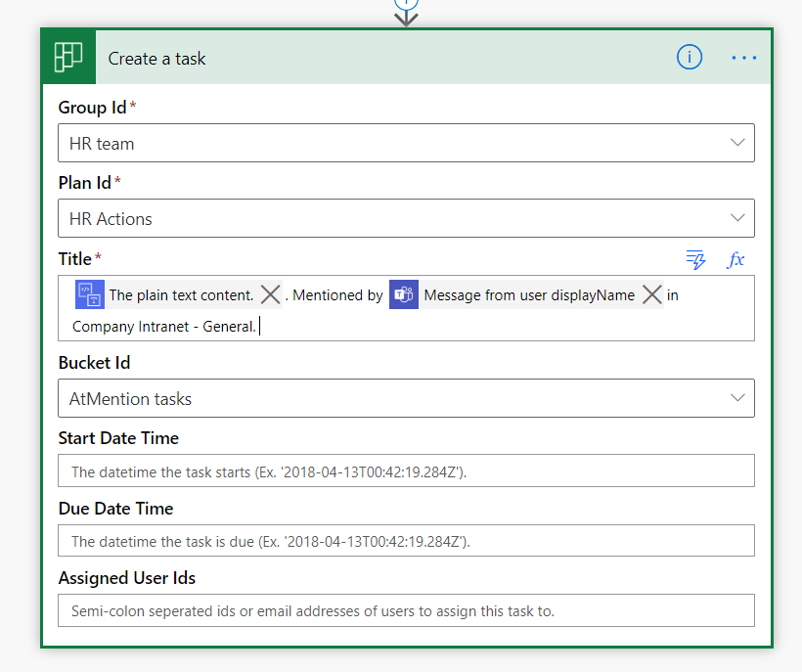
Task: Place cursor after 'Company Intranet - General.' text
Action: click(x=260, y=327)
